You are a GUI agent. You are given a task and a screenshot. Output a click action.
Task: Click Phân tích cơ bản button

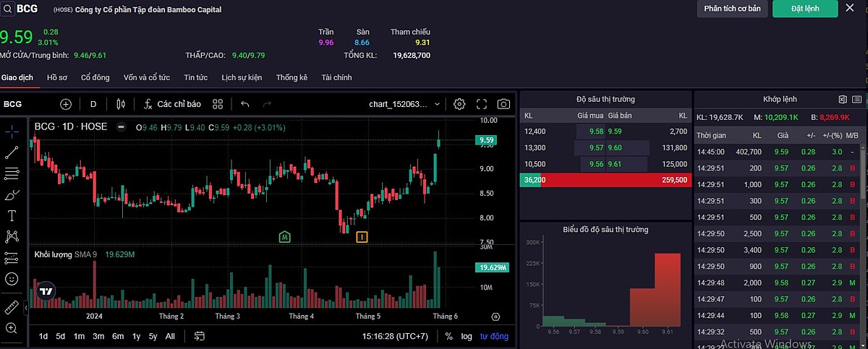(x=732, y=9)
